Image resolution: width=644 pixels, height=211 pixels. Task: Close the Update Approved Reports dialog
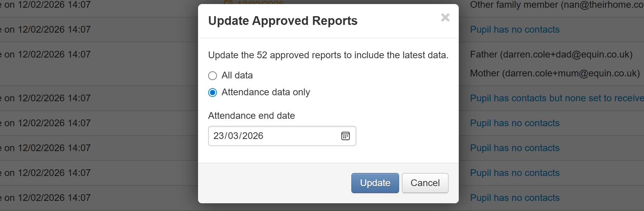[x=445, y=17]
